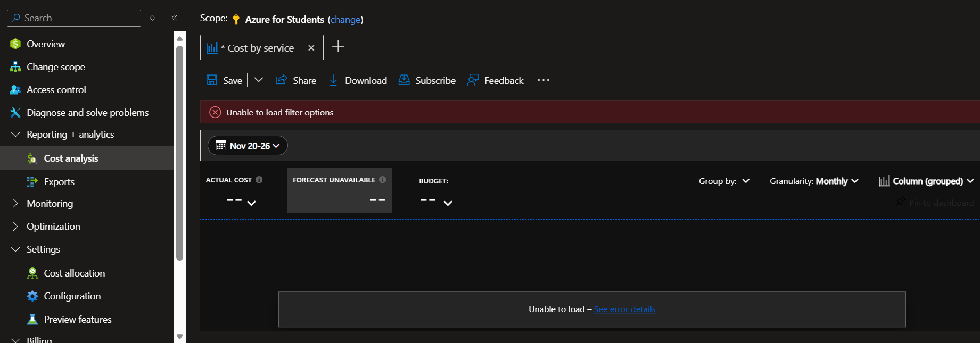Download the cost data
The image size is (980, 343).
pos(358,80)
